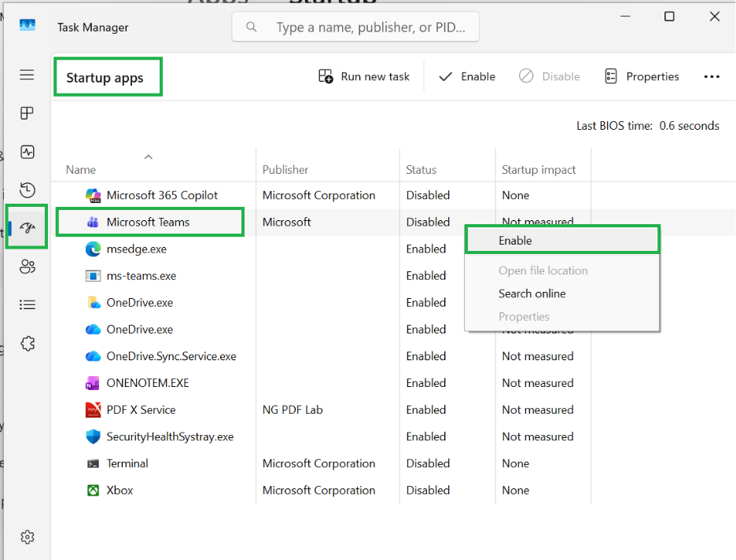The image size is (736, 560).
Task: Click the ONENOTEM.EXE OneNote icon
Action: (x=93, y=383)
